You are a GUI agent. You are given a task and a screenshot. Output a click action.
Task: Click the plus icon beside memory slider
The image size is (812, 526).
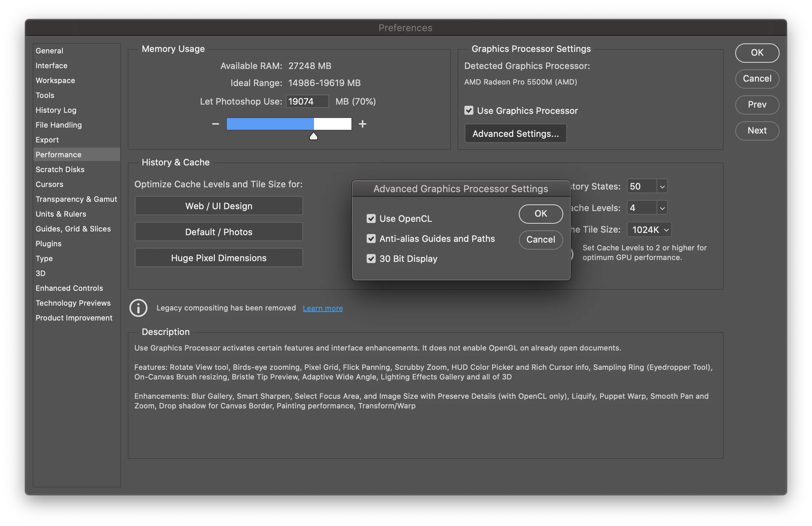(363, 124)
